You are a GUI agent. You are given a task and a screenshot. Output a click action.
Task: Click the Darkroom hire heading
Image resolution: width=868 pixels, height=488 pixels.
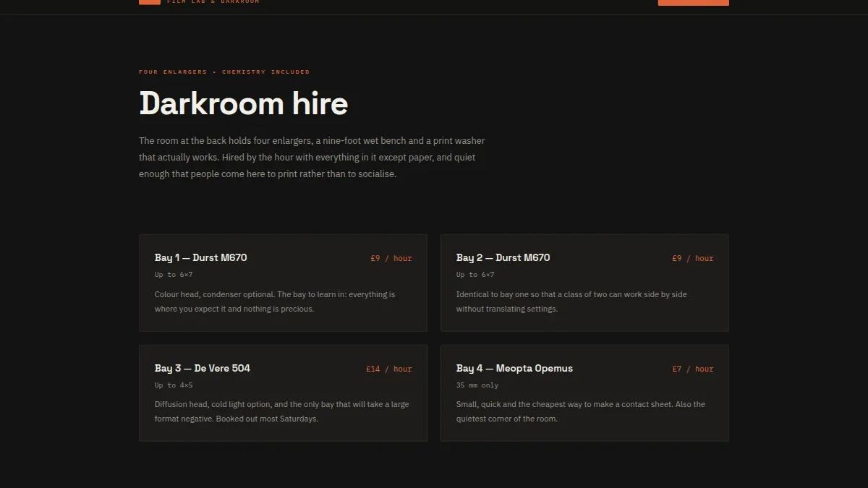click(x=243, y=103)
